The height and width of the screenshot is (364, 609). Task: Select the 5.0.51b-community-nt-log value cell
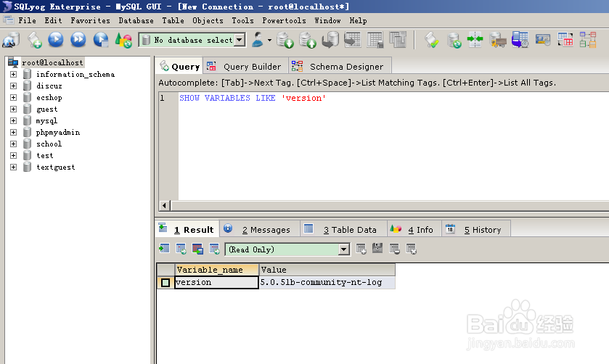pos(327,283)
